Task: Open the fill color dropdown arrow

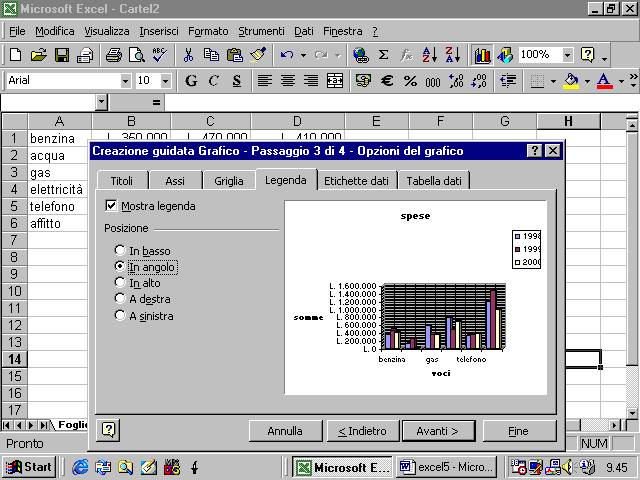Action: pyautogui.click(x=587, y=81)
